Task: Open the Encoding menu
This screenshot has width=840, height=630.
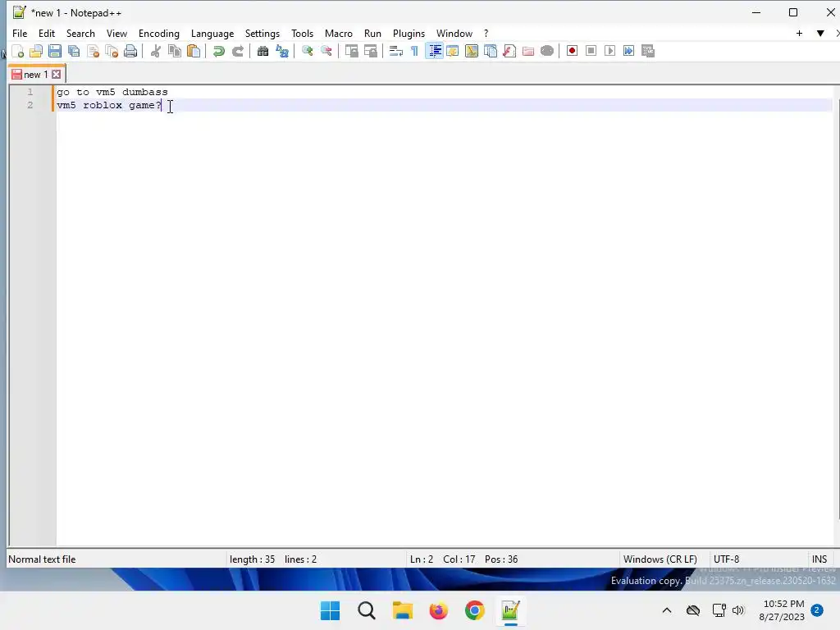Action: pos(158,33)
